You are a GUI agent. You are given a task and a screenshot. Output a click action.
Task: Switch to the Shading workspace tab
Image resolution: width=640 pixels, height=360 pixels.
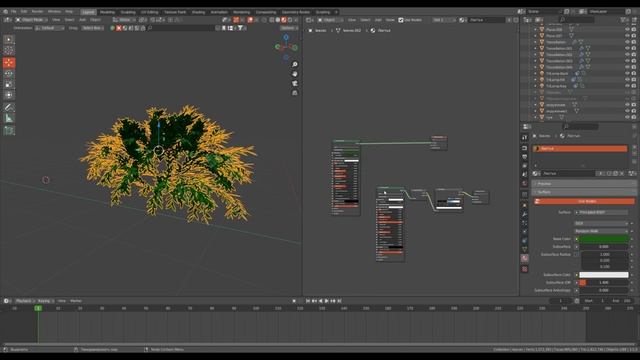point(198,12)
